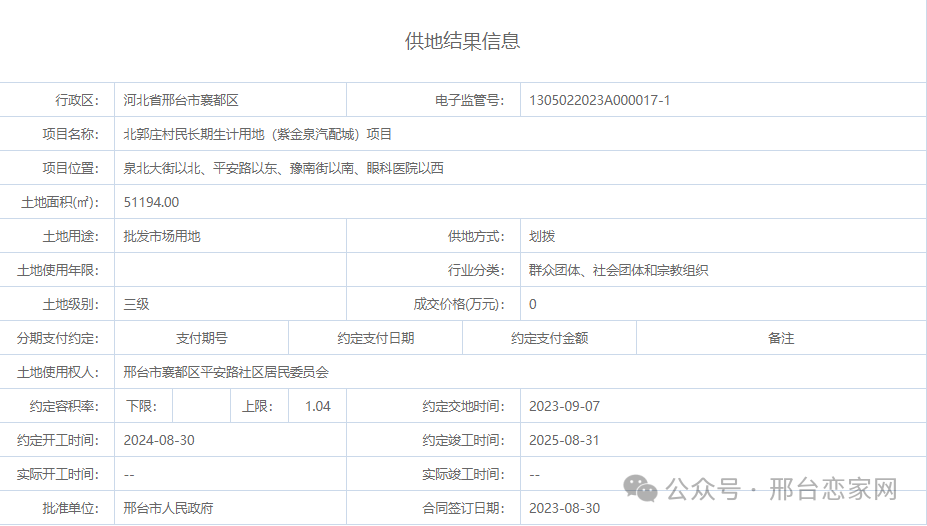Select the land use value 批发市场用地
The width and height of the screenshot is (927, 526).
point(162,236)
